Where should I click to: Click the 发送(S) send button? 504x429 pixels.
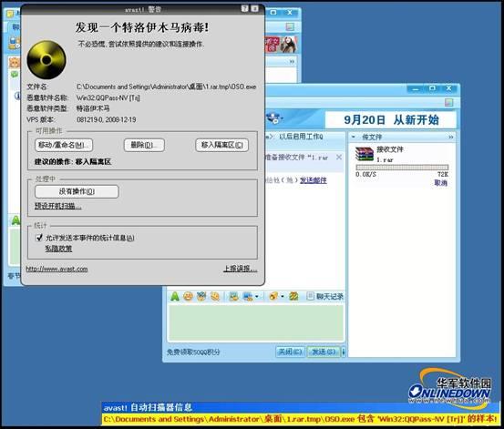click(x=324, y=352)
